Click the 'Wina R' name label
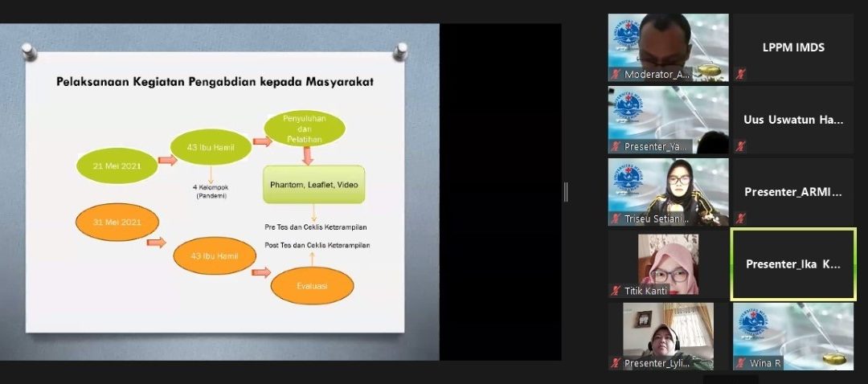868x384 pixels. (x=765, y=364)
